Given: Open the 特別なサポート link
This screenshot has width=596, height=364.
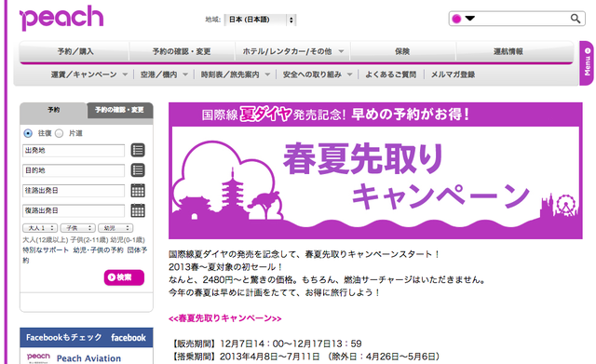Looking at the screenshot, I should coord(46,250).
